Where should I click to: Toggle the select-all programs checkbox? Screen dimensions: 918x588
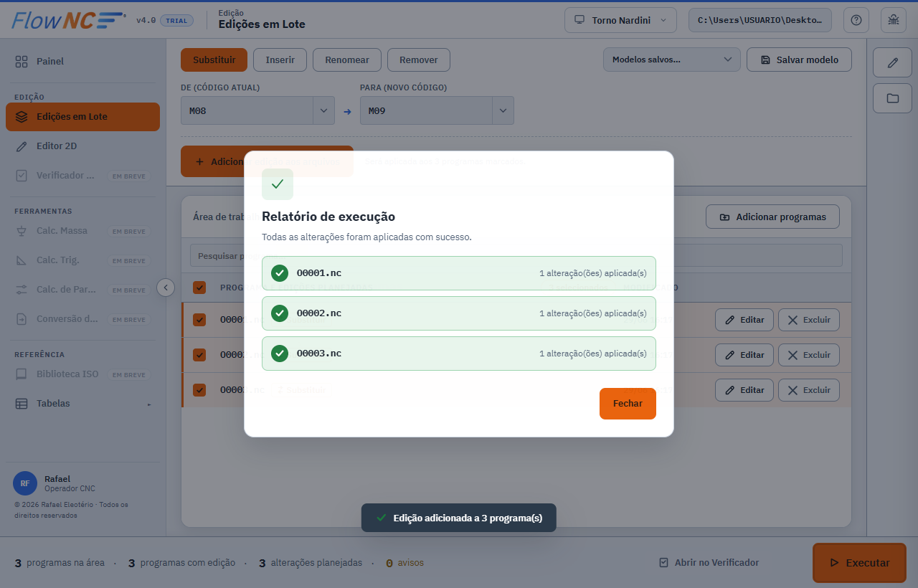pos(199,288)
